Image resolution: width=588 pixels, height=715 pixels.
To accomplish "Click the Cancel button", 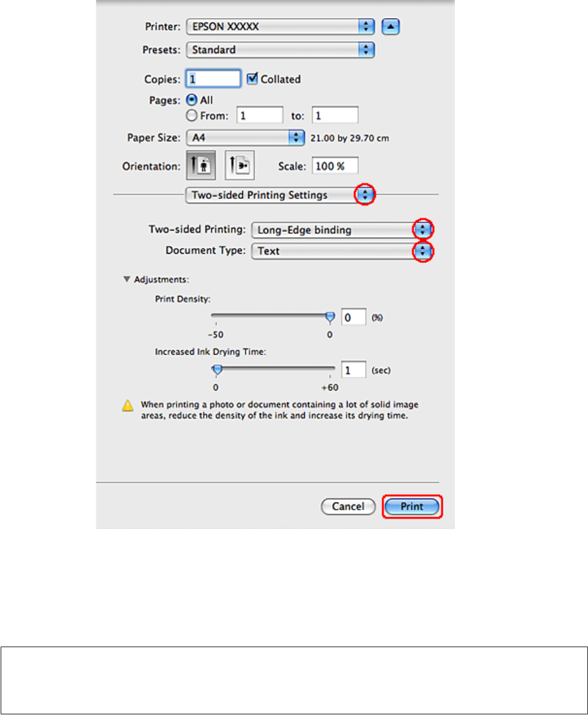I will pos(348,506).
